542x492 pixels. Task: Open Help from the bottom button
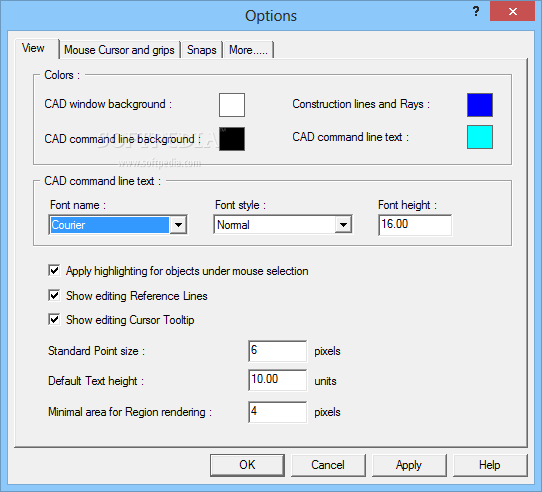tap(490, 465)
